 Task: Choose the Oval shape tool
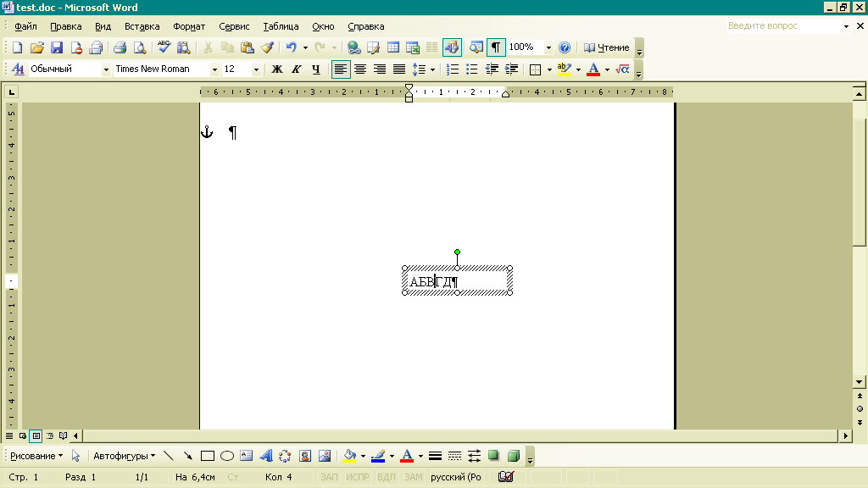(227, 456)
